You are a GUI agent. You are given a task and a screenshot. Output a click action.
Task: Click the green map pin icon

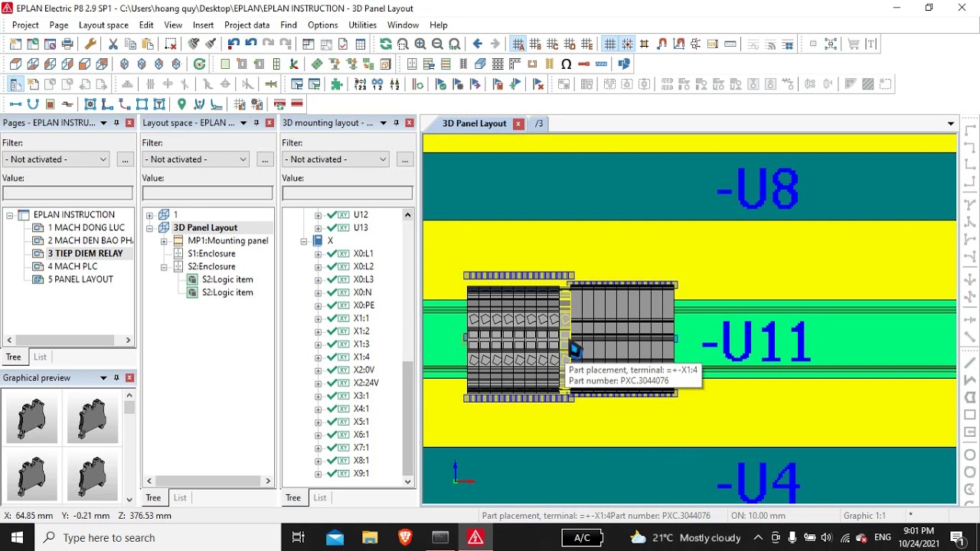point(181,104)
